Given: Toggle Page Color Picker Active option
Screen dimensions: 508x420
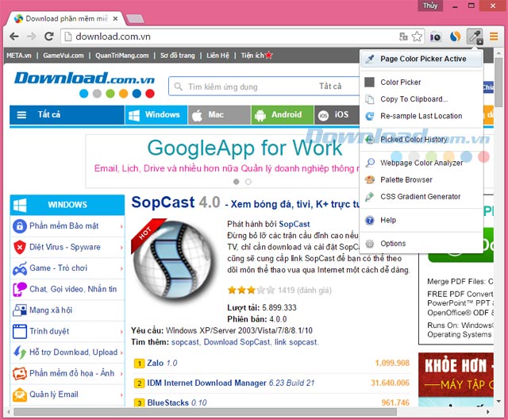Looking at the screenshot, I should pyautogui.click(x=422, y=59).
